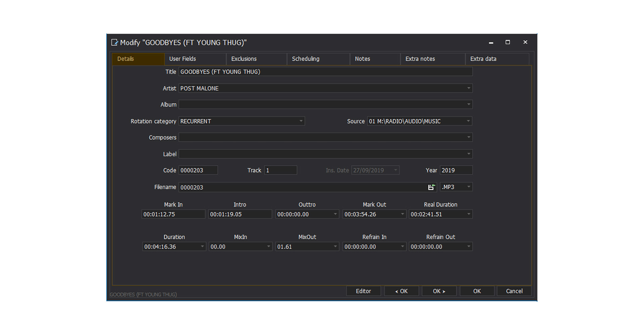
Task: Open the Rotation category dropdown
Action: [301, 121]
